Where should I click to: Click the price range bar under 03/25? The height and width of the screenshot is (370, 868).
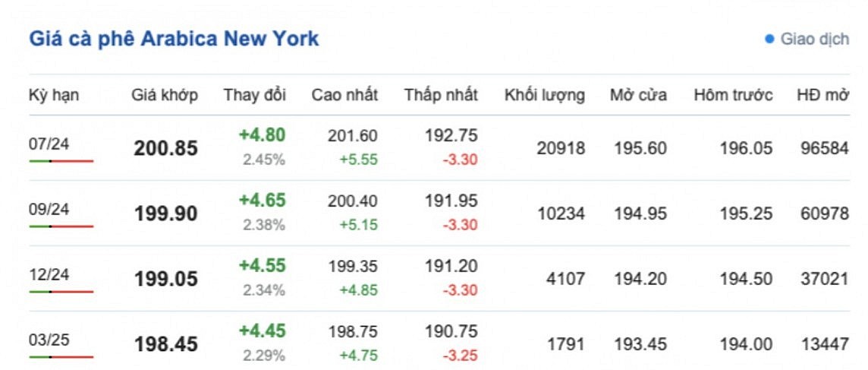(x=61, y=357)
